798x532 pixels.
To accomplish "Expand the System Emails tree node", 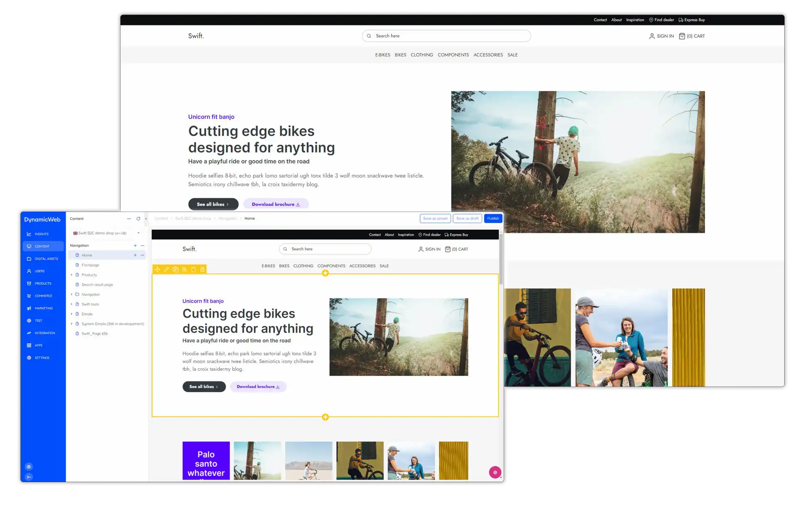I will 71,324.
